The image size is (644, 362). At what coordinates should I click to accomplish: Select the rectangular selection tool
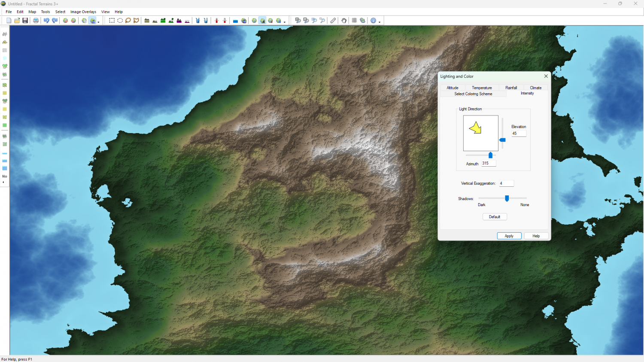pos(112,21)
